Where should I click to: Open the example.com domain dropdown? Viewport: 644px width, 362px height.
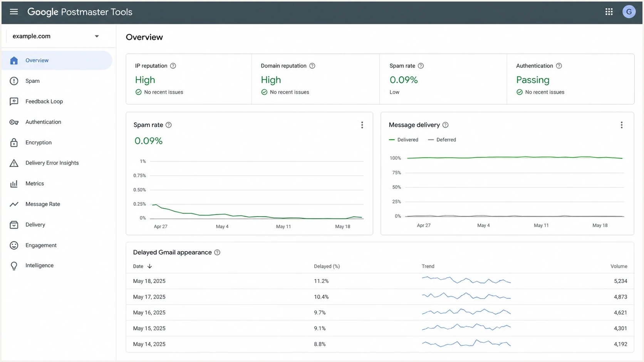pos(56,36)
